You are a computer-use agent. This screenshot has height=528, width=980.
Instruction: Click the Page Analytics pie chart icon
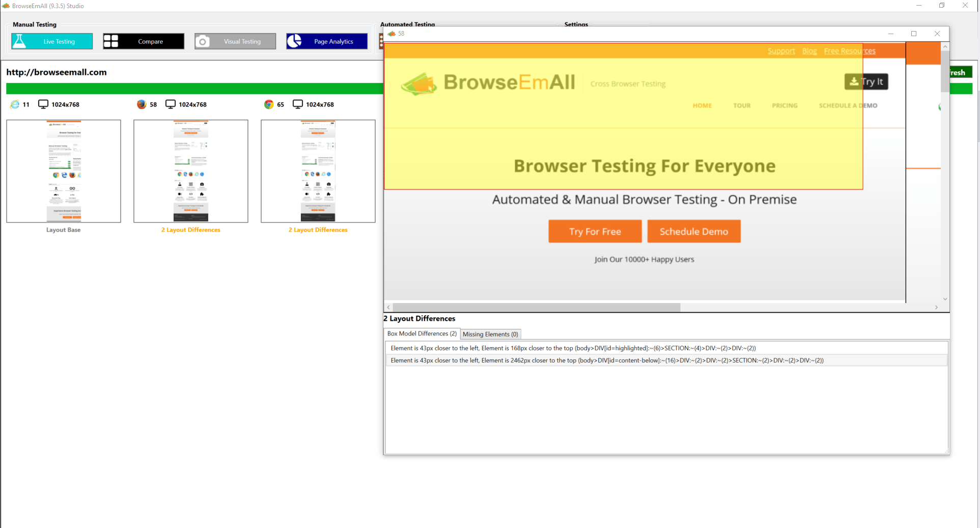coord(294,41)
